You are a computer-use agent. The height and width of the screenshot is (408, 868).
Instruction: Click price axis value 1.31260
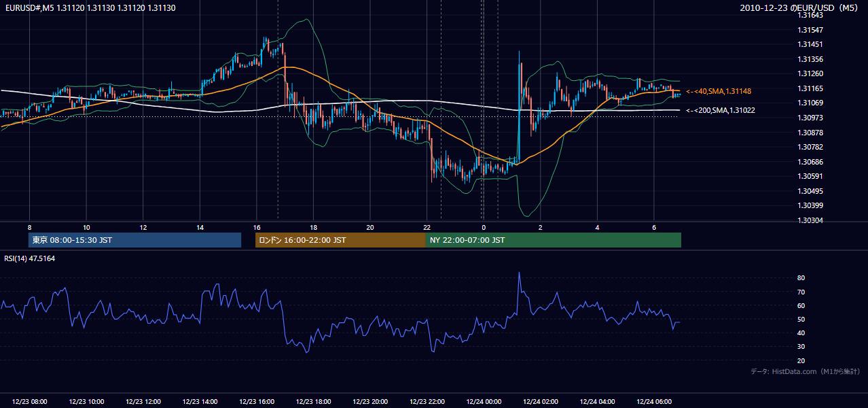pyautogui.click(x=810, y=73)
